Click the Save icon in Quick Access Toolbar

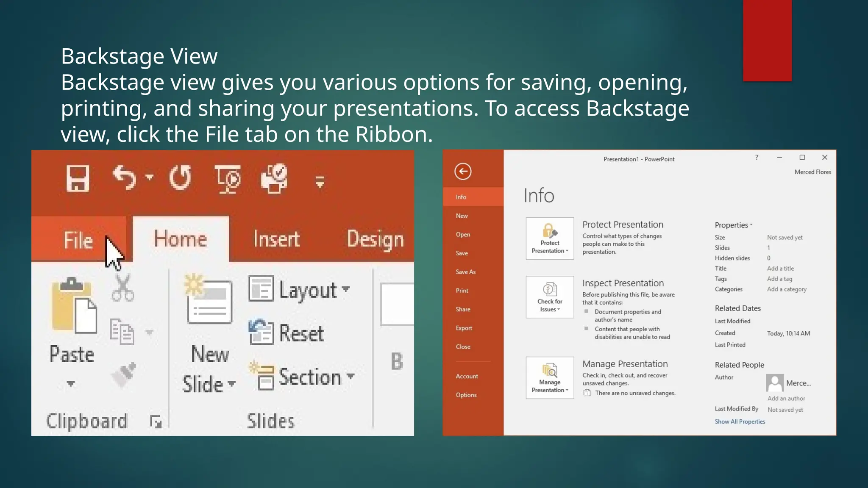[x=78, y=179]
